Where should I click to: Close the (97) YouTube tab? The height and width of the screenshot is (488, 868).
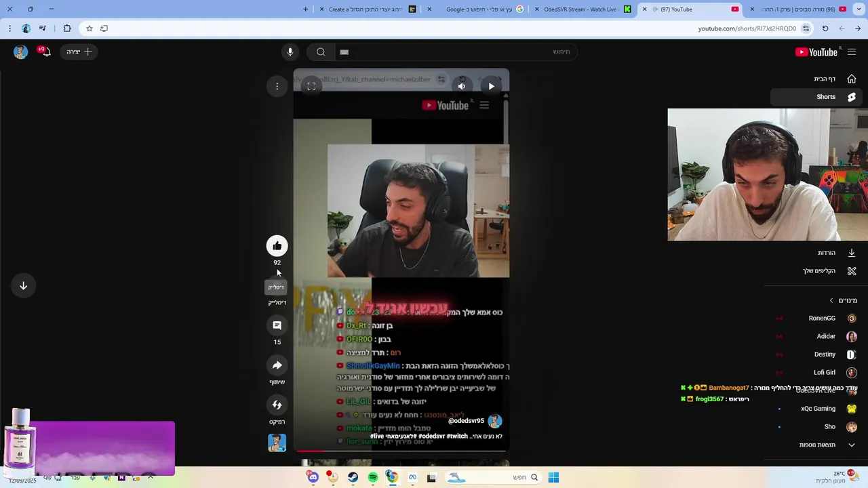pyautogui.click(x=644, y=9)
